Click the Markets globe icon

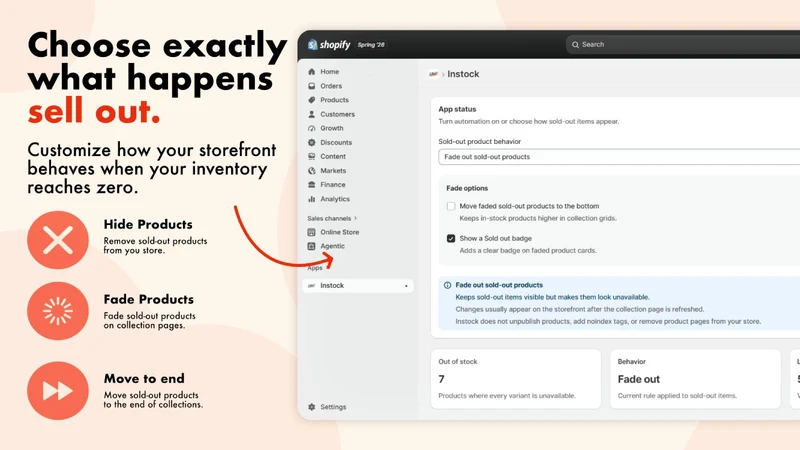(x=312, y=171)
